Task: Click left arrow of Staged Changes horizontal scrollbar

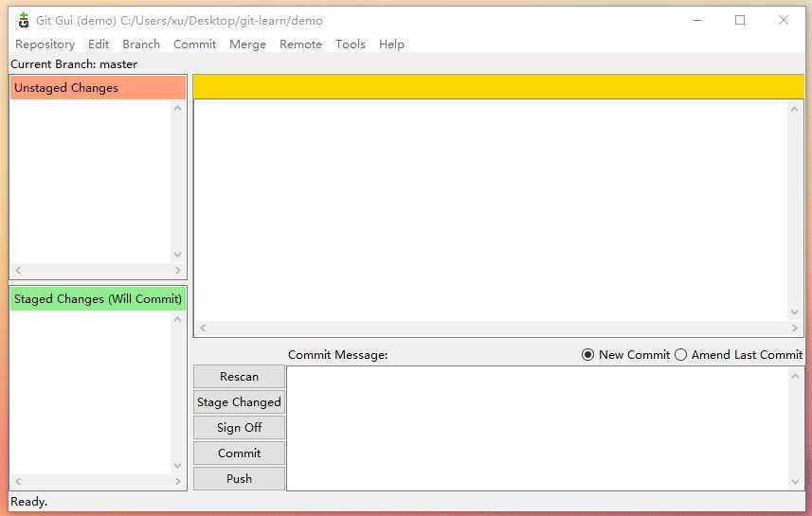Action: coord(18,481)
